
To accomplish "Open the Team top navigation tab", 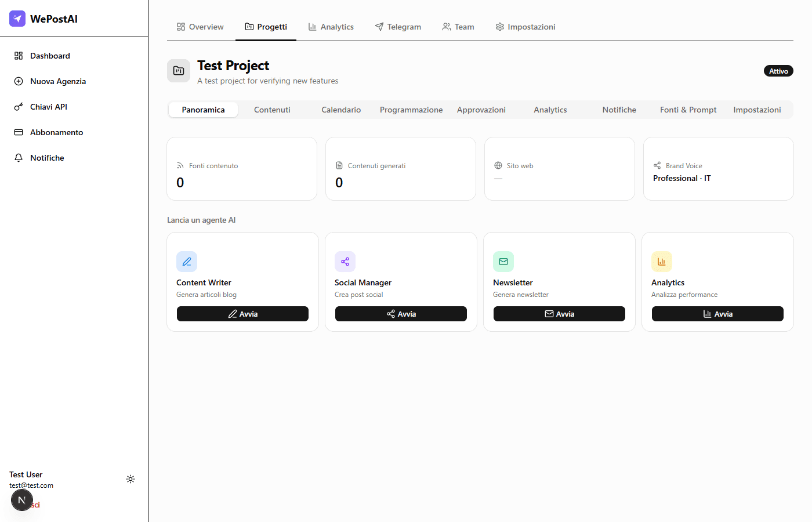I will coord(458,27).
